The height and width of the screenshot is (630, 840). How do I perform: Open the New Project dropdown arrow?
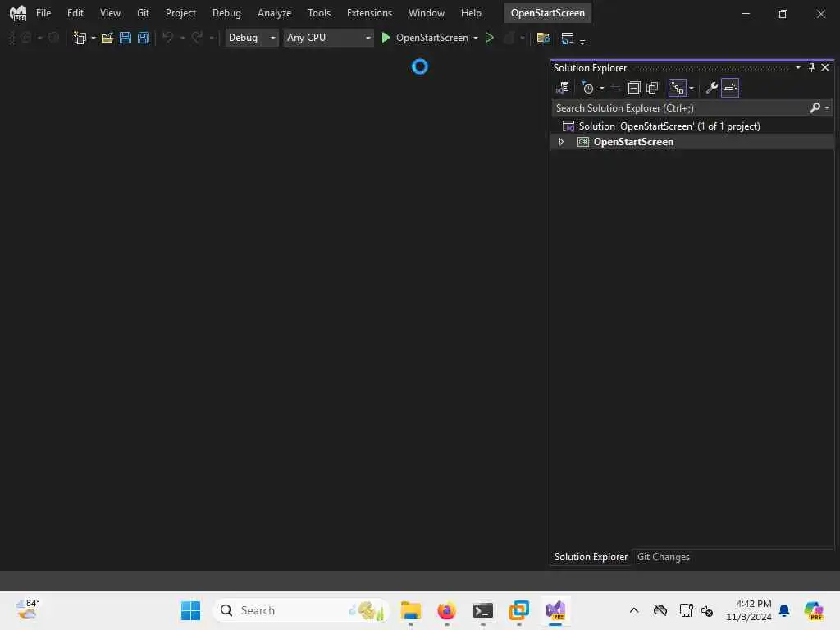[94, 38]
